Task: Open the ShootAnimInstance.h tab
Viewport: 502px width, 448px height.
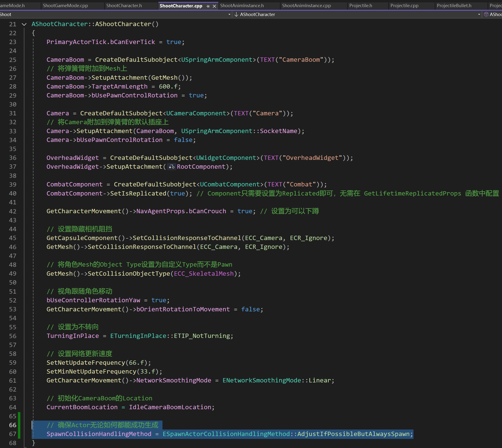Action: 242,6
